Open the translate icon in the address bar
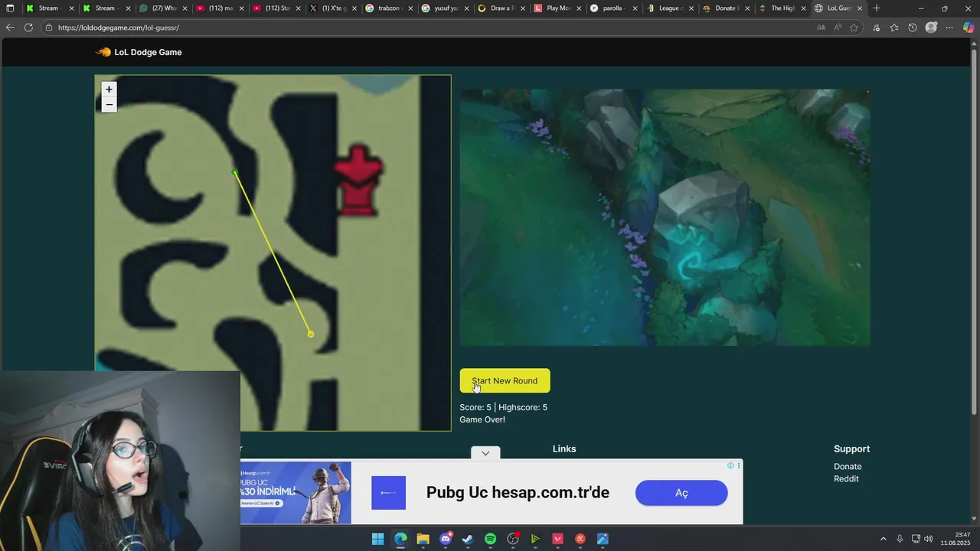Screen dimensions: 980x551 click(821, 28)
